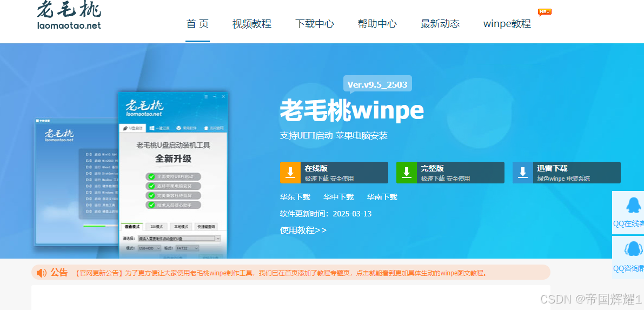The image size is (644, 310).
Task: Download the 完整版 full version
Action: [x=450, y=172]
